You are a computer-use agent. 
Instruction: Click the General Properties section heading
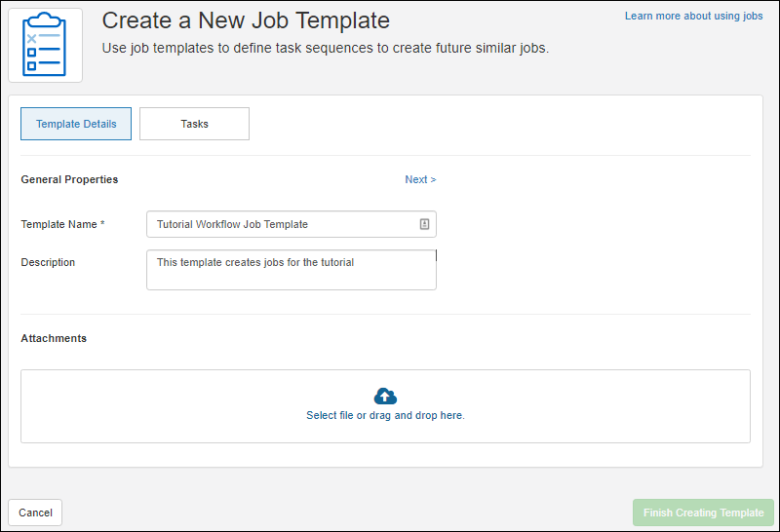point(69,179)
